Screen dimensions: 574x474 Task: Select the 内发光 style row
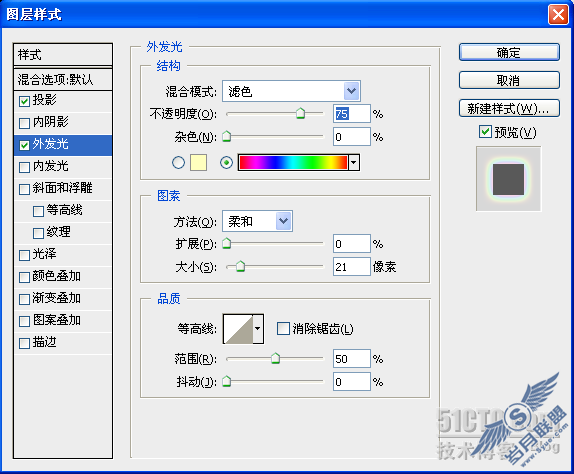pyautogui.click(x=63, y=167)
